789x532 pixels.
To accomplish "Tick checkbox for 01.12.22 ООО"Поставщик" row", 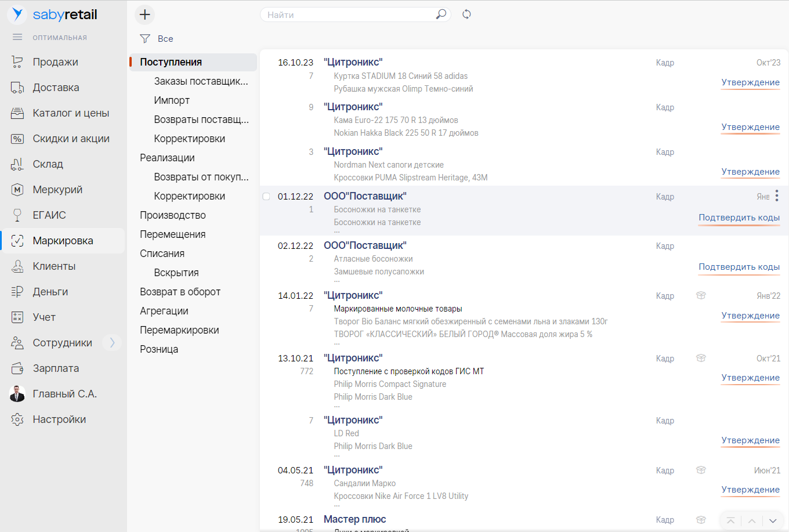I will coord(266,197).
